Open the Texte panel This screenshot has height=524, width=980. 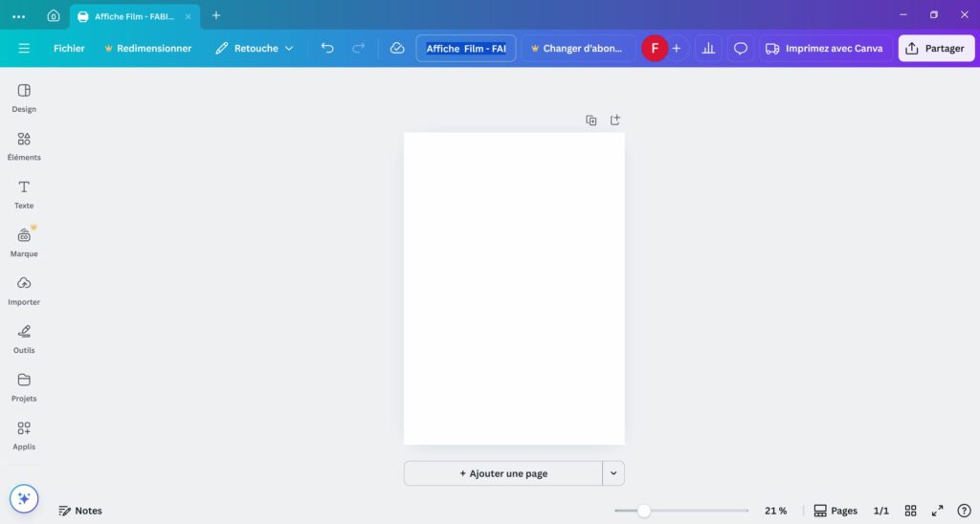24,194
